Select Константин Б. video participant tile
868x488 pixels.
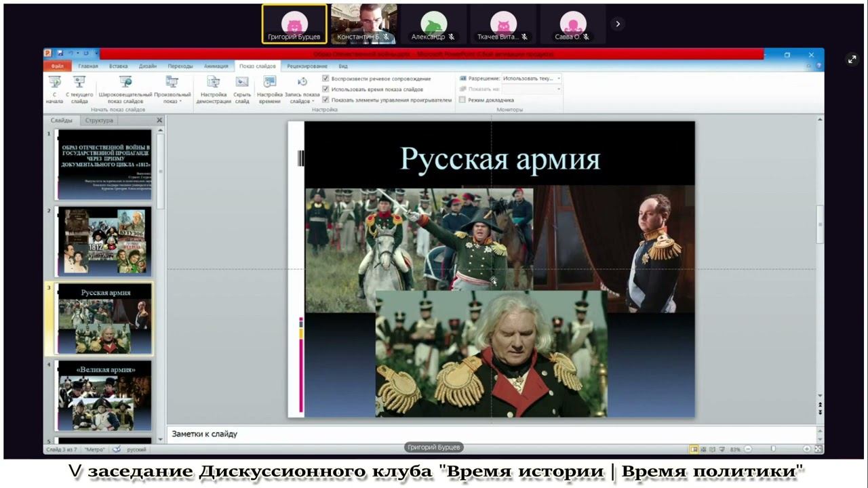[x=363, y=24]
